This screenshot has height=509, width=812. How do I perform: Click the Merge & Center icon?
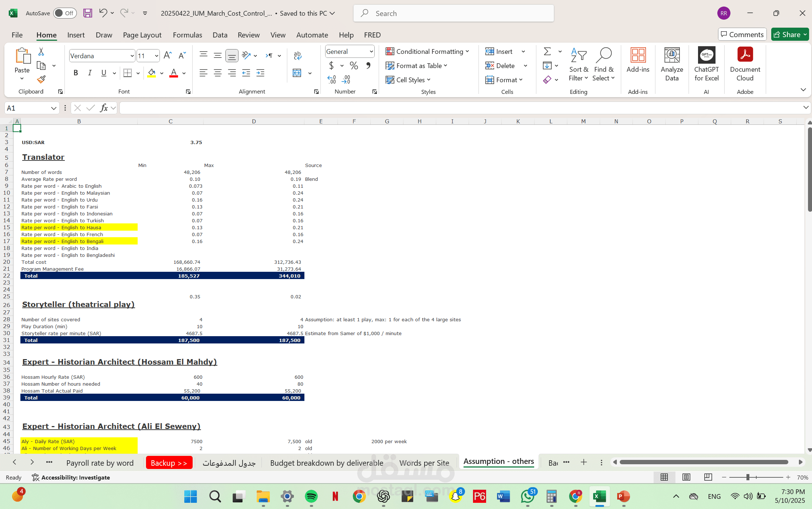(x=297, y=73)
